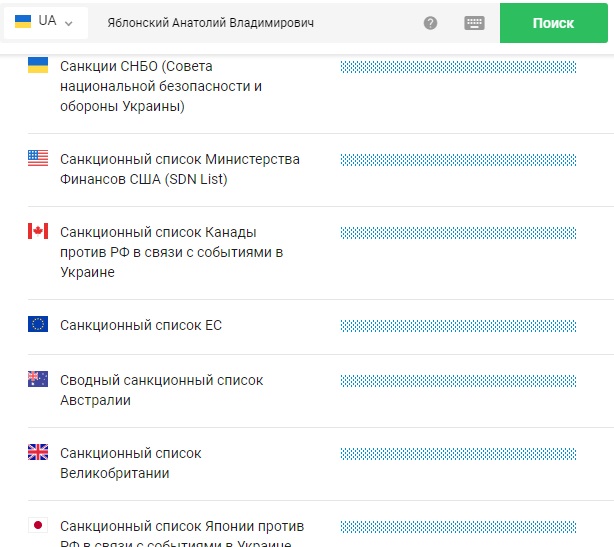614x547 pixels.
Task: Click the status bar beside ЕС sanctions list
Action: 458,326
